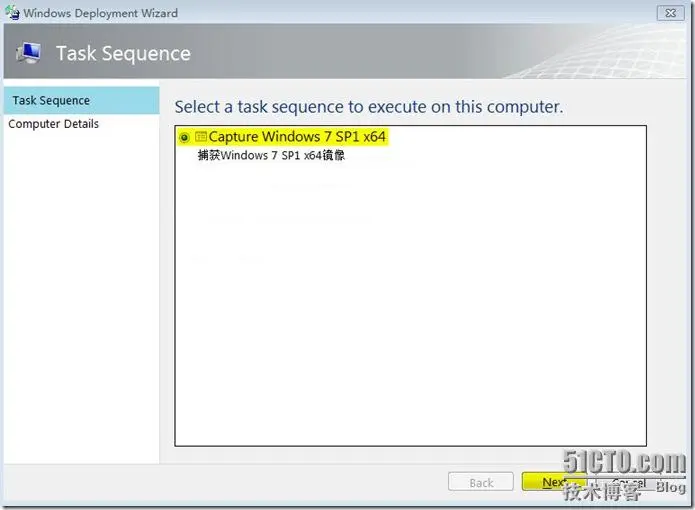This screenshot has width=695, height=510.
Task: Click the Windows Deployment Wizard title bar icon
Action: (12, 12)
